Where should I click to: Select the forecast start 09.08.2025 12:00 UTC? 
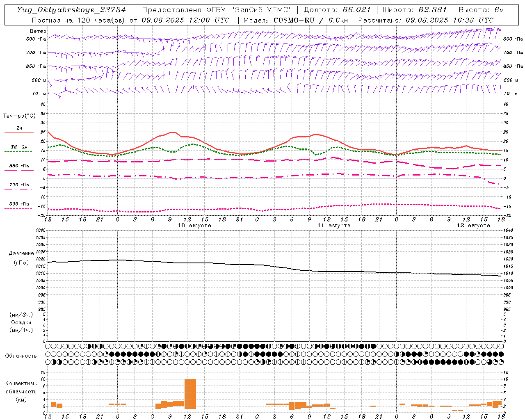point(185,20)
